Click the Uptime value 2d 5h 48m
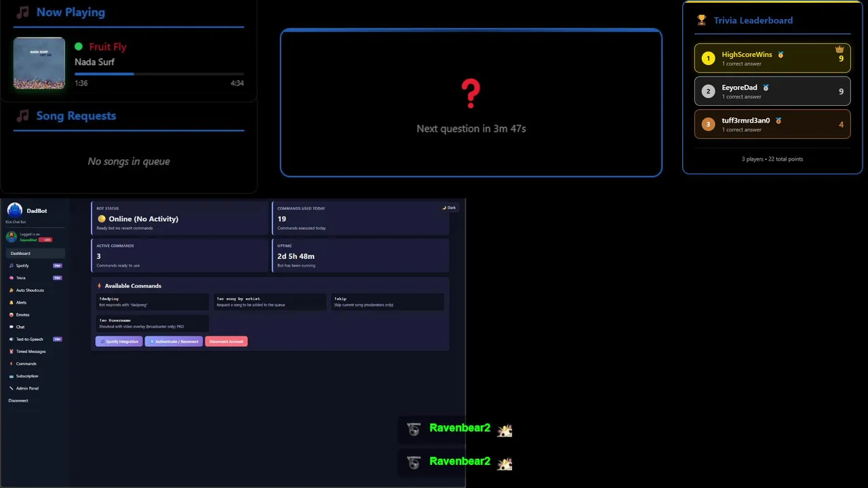Viewport: 868px width, 488px height. pyautogui.click(x=296, y=256)
